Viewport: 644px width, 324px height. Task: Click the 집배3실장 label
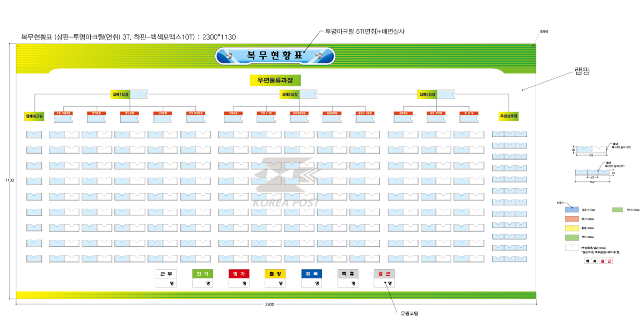427,94
